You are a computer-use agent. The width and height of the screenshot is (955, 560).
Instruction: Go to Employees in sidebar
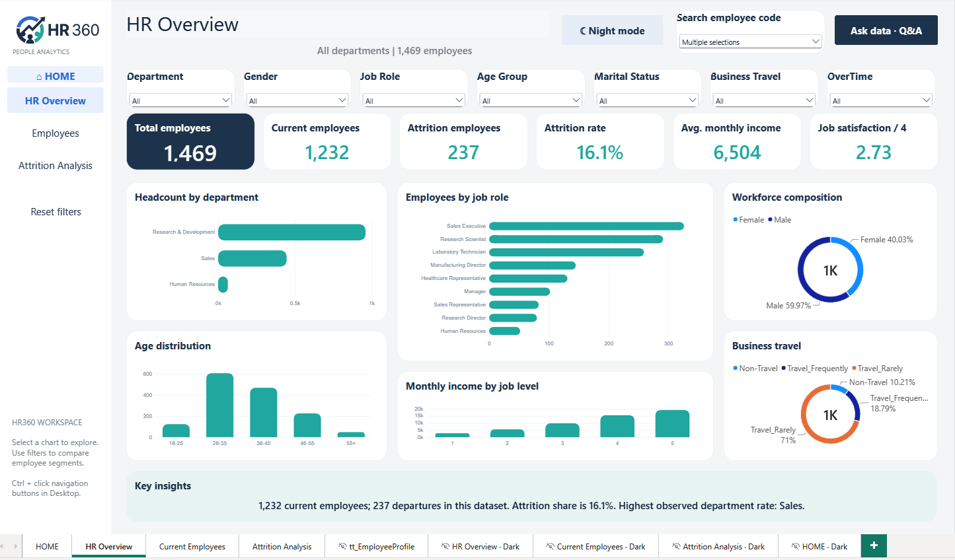click(56, 133)
